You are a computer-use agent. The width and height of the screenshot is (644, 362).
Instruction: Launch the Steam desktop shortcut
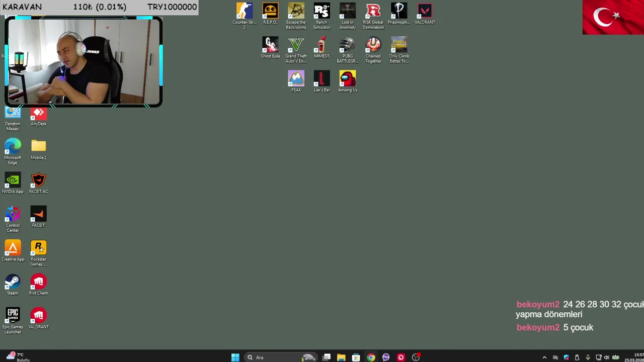coord(13,284)
